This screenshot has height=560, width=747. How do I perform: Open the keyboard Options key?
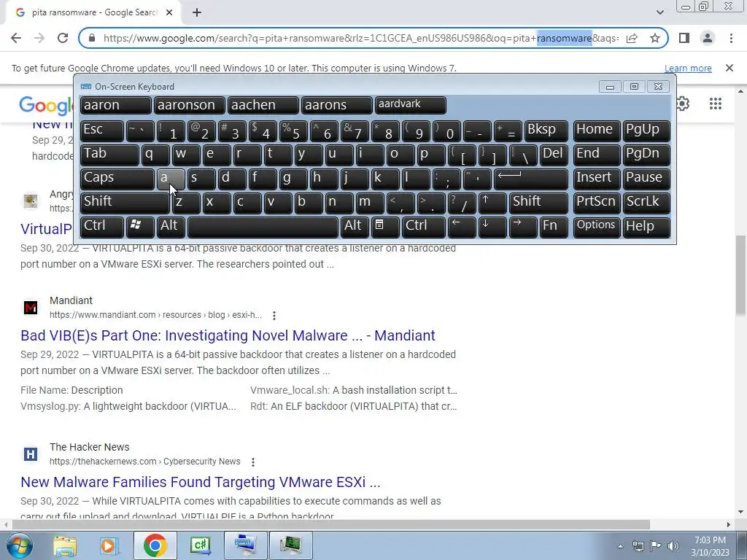(x=597, y=227)
